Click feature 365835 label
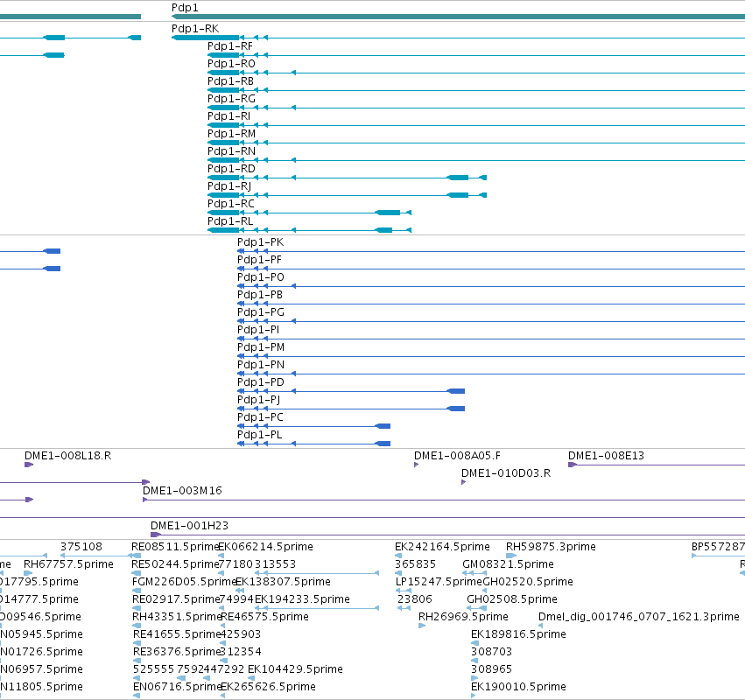Image resolution: width=745 pixels, height=700 pixels. (x=415, y=564)
